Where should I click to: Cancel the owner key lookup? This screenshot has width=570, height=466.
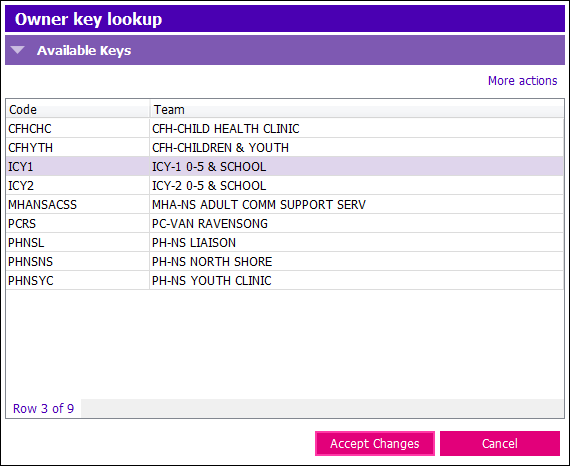(500, 443)
